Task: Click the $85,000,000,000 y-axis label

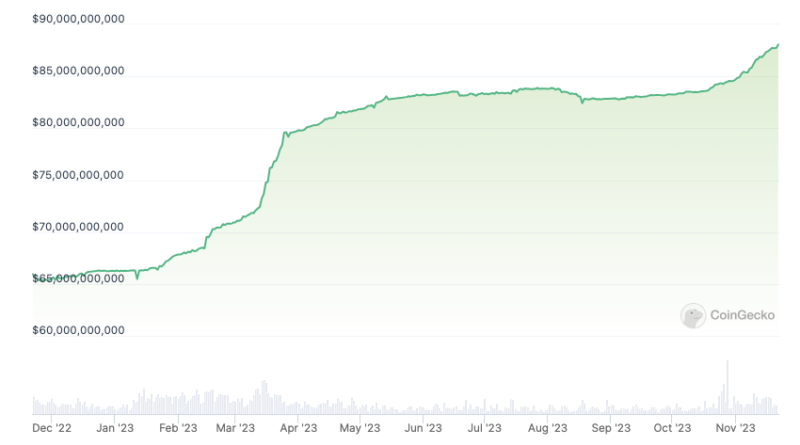Action: [x=78, y=71]
